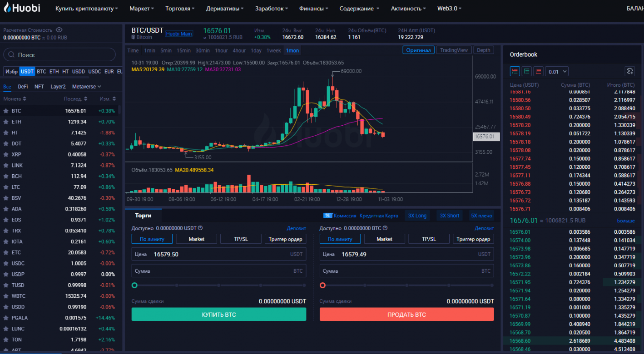Viewport: 644px width, 354px height.
Task: Show only sell orders in orderbook
Action: pos(539,71)
